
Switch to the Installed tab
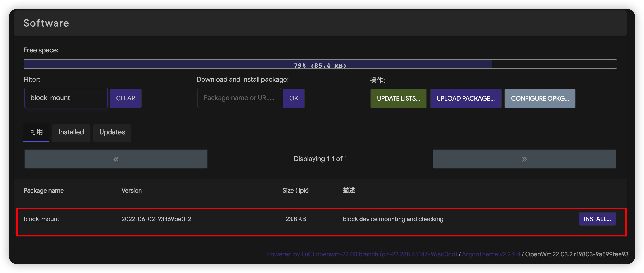pos(71,132)
